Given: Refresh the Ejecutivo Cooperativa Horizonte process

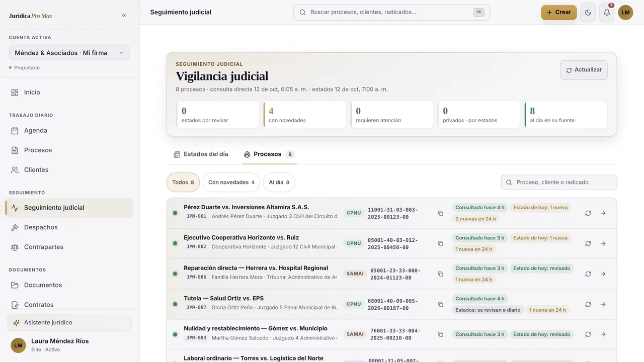Looking at the screenshot, I should coord(588,243).
